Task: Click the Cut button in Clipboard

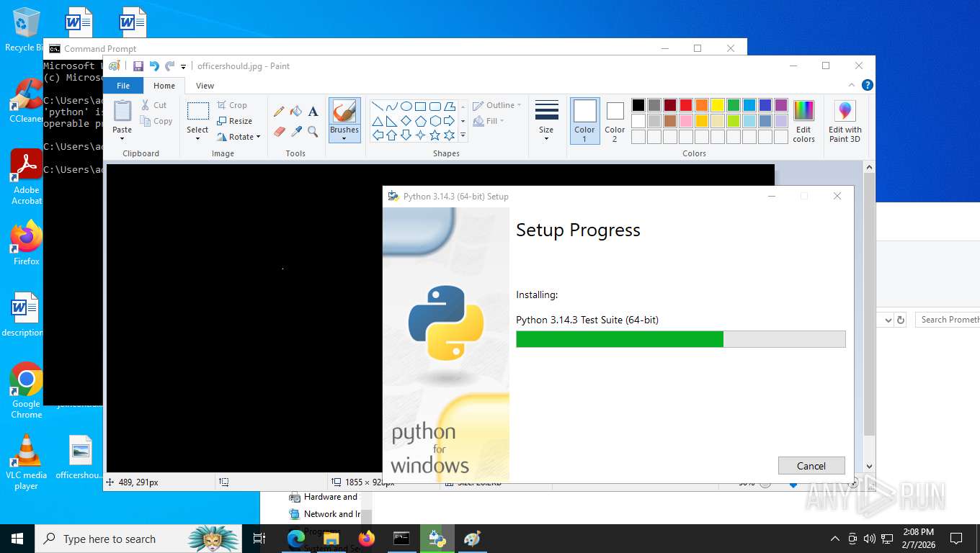Action: pos(154,105)
